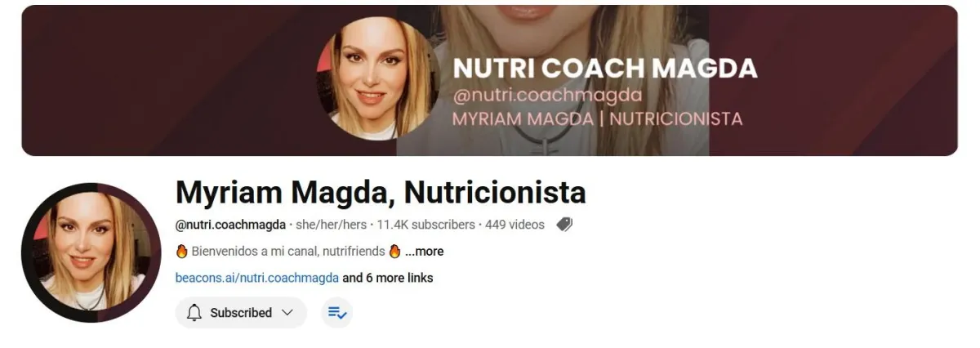Click the fire emoji before Bienvenidos
This screenshot has height=348, width=980.
[x=181, y=251]
